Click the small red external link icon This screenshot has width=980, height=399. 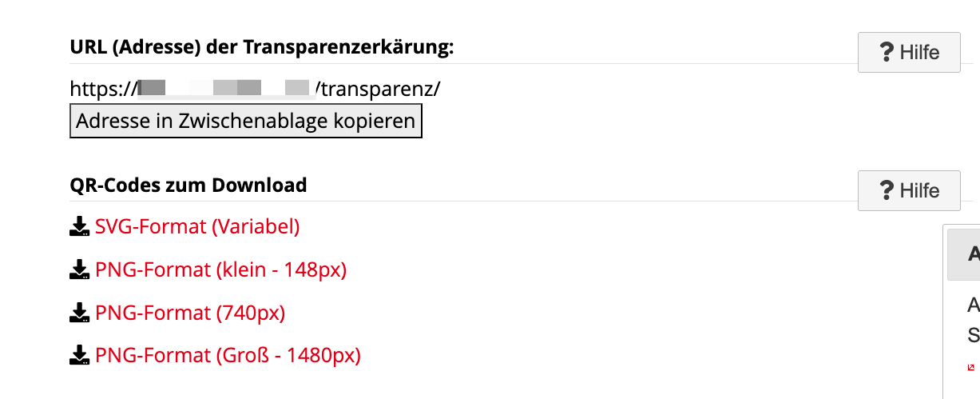pyautogui.click(x=970, y=367)
